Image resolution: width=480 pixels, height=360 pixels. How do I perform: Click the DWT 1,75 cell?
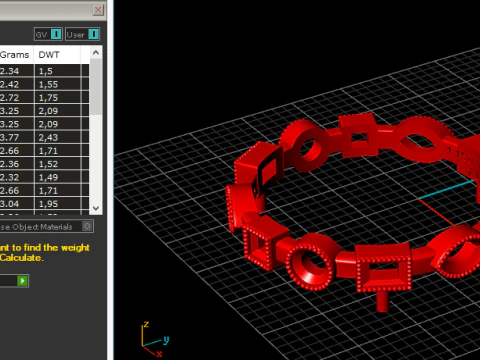point(57,97)
